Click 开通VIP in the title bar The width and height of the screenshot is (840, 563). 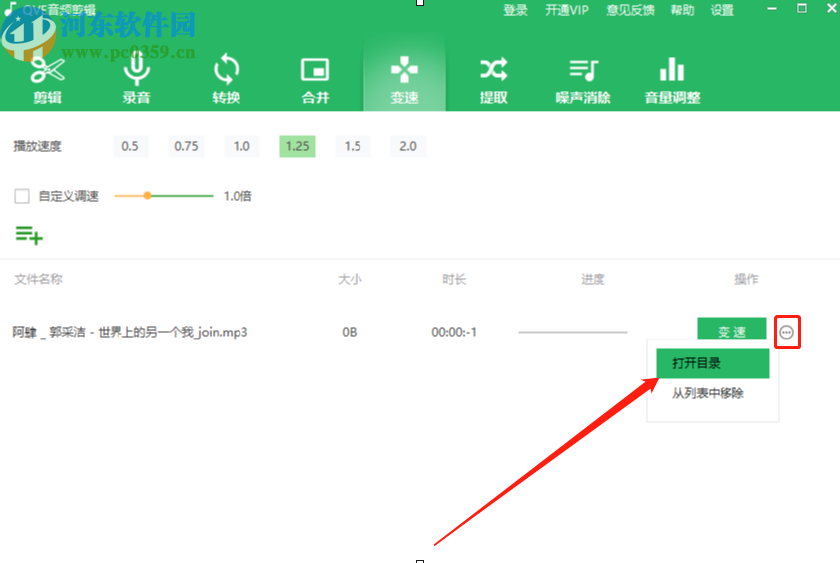567,10
